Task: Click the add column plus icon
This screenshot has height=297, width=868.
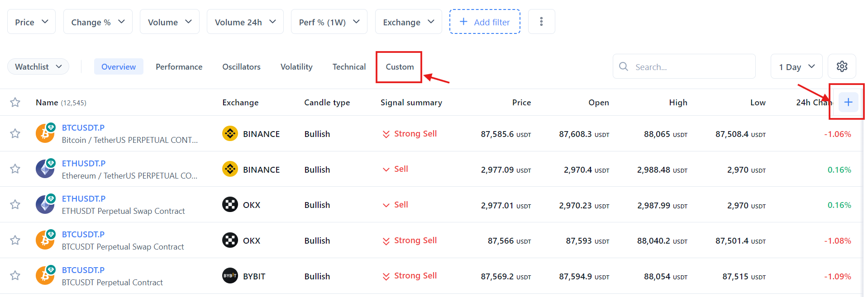Action: pos(848,102)
